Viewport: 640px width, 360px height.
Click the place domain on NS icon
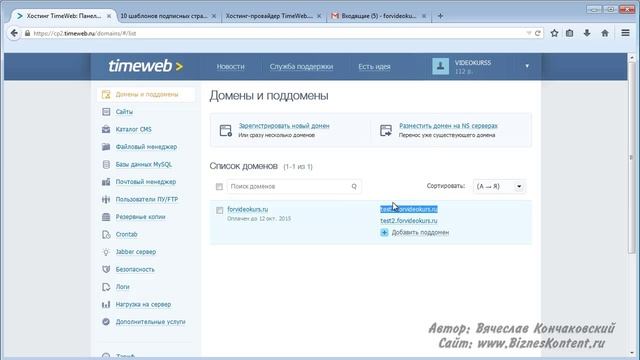pyautogui.click(x=386, y=131)
